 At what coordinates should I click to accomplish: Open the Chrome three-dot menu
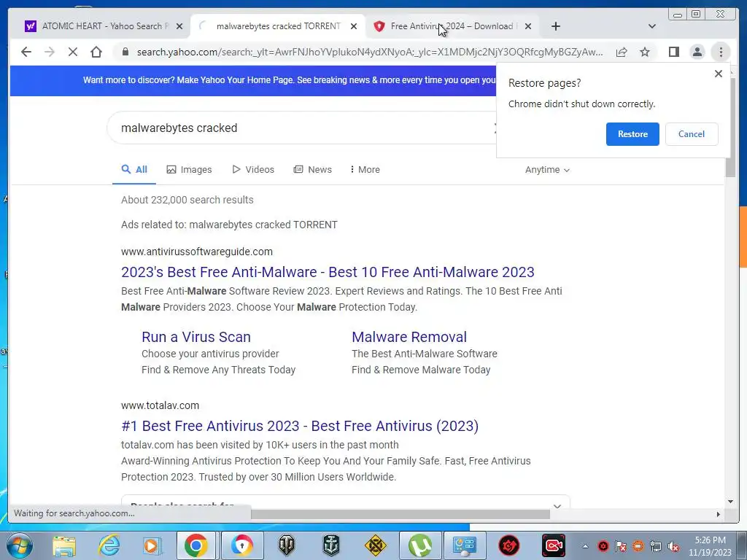coord(721,52)
